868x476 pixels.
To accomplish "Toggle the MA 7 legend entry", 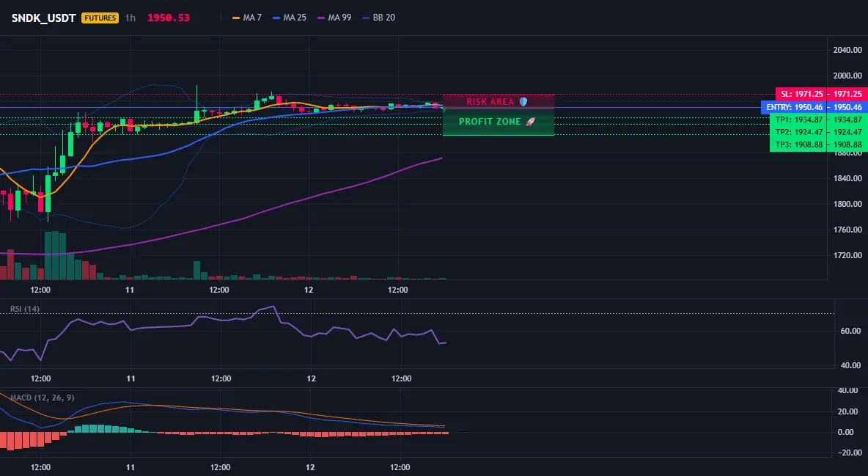I will [x=247, y=18].
